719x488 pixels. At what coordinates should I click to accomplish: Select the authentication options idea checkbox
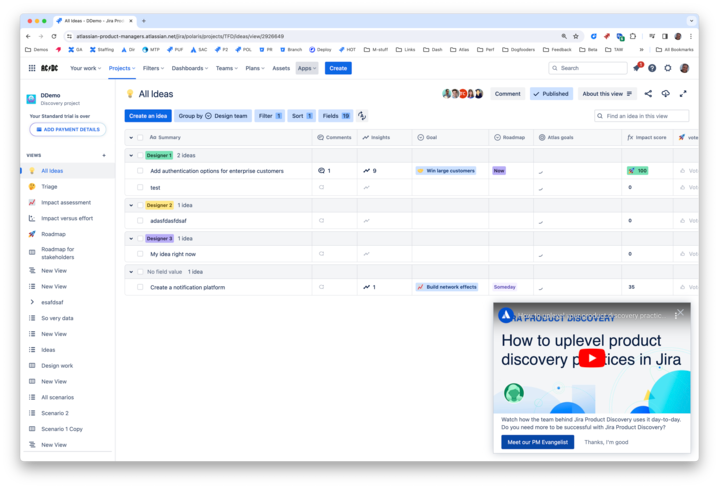(x=140, y=171)
